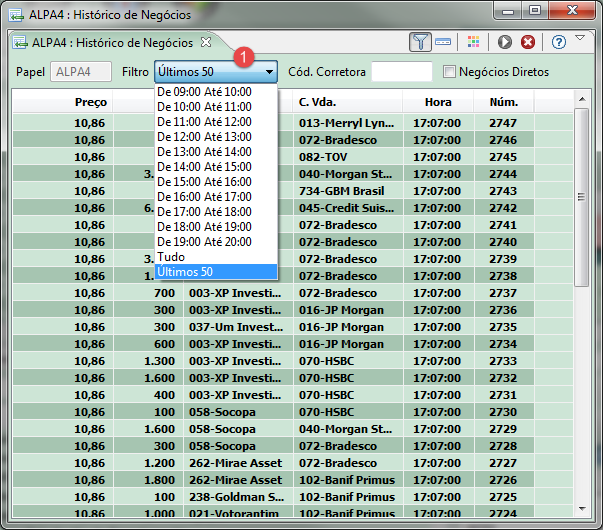Click price 10,86 in row 2740
This screenshot has width=603, height=530.
(63, 242)
